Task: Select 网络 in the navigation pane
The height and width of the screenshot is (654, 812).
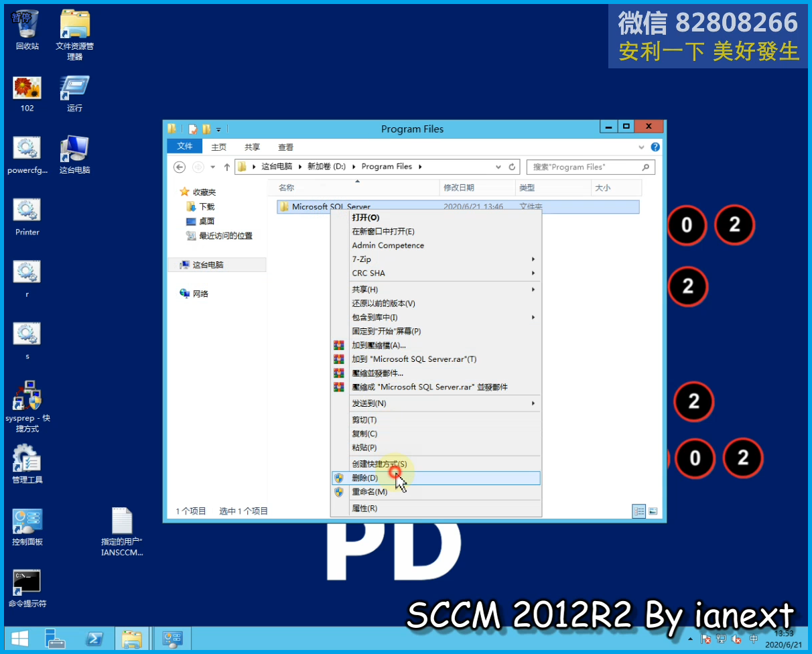Action: [200, 293]
